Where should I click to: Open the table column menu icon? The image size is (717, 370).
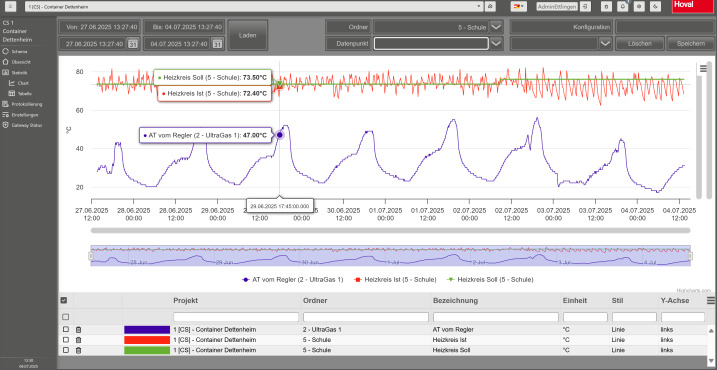click(x=711, y=300)
